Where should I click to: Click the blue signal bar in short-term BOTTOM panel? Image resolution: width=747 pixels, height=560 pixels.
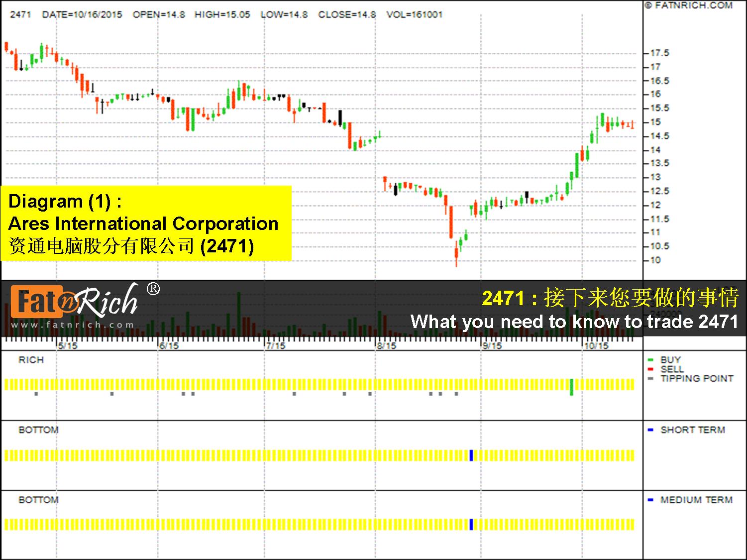[471, 455]
